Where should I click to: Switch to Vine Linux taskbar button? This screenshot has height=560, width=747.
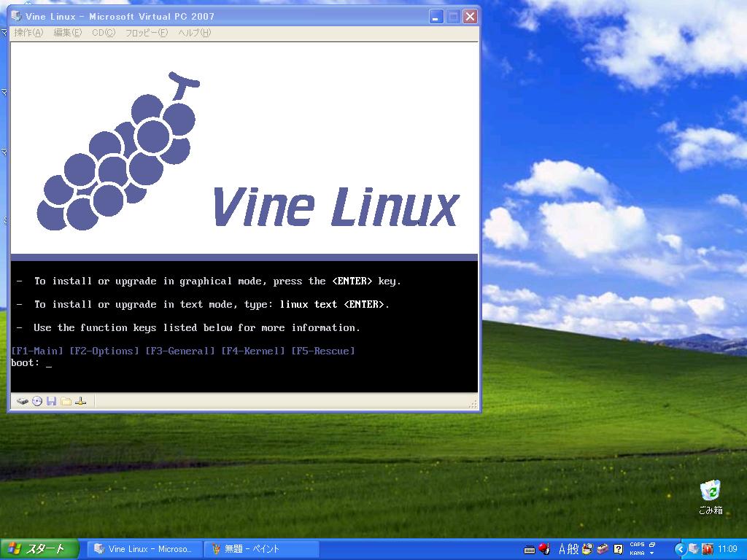pos(144,549)
